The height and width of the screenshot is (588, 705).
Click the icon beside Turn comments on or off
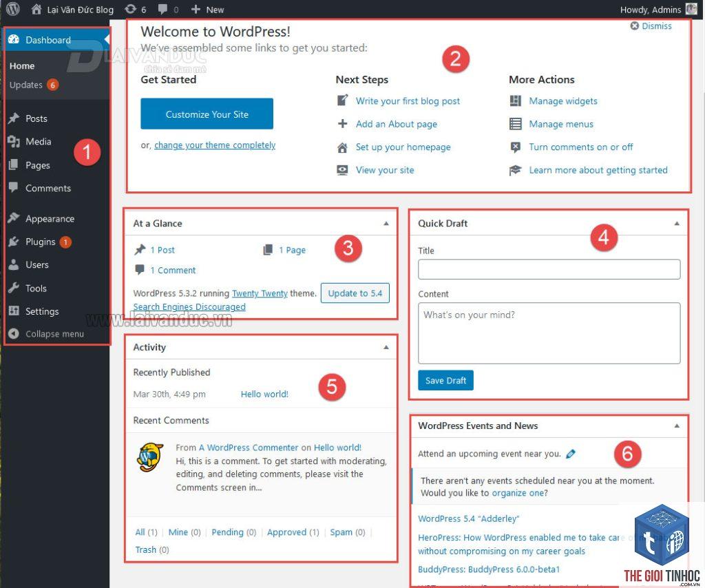coord(515,147)
